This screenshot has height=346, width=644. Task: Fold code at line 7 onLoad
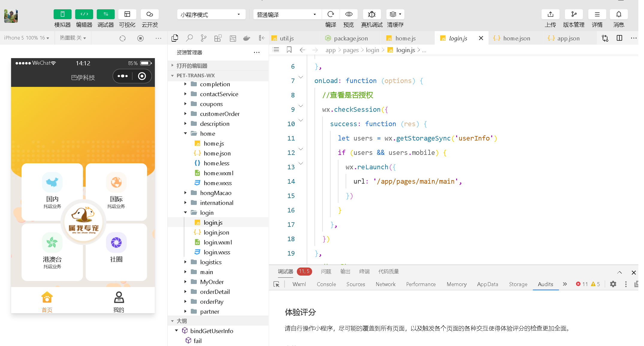pyautogui.click(x=301, y=77)
